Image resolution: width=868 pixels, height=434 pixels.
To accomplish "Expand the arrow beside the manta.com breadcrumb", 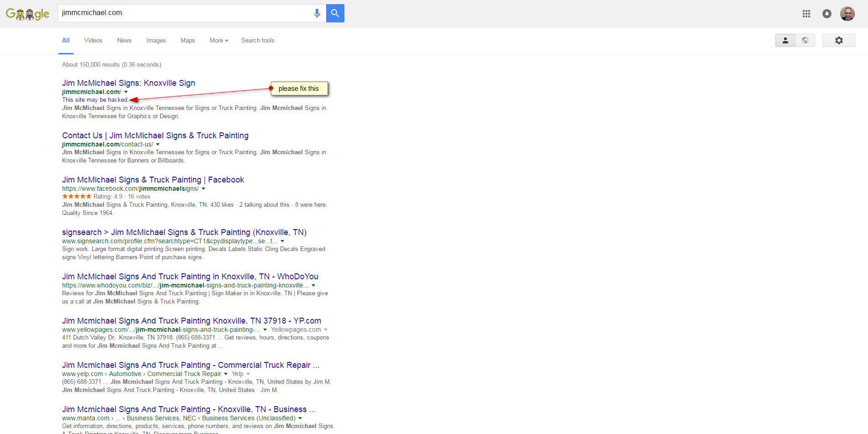I will 300,418.
